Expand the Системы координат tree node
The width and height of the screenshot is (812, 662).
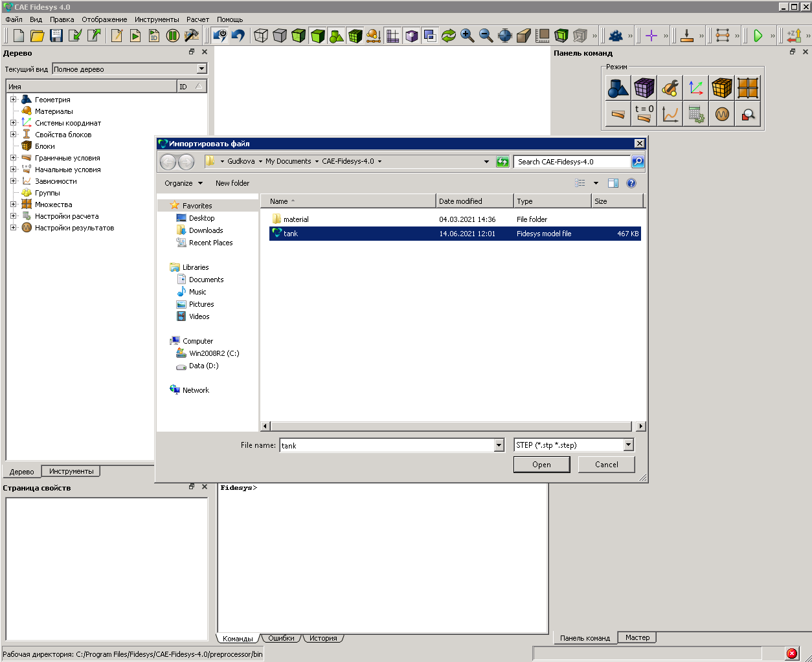click(x=13, y=123)
